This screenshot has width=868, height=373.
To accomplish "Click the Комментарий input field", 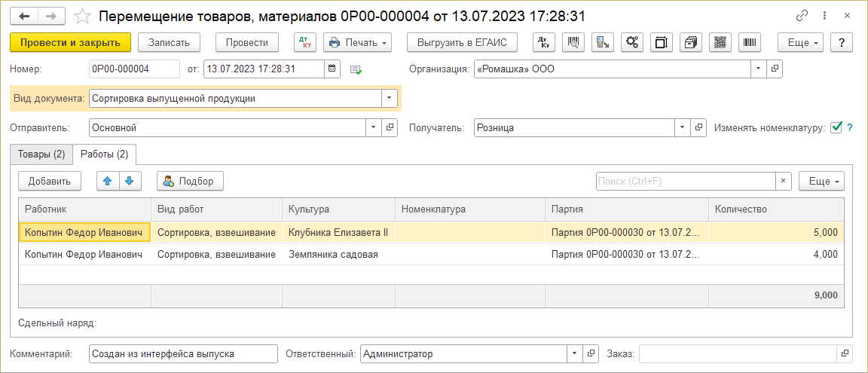I will pos(183,354).
